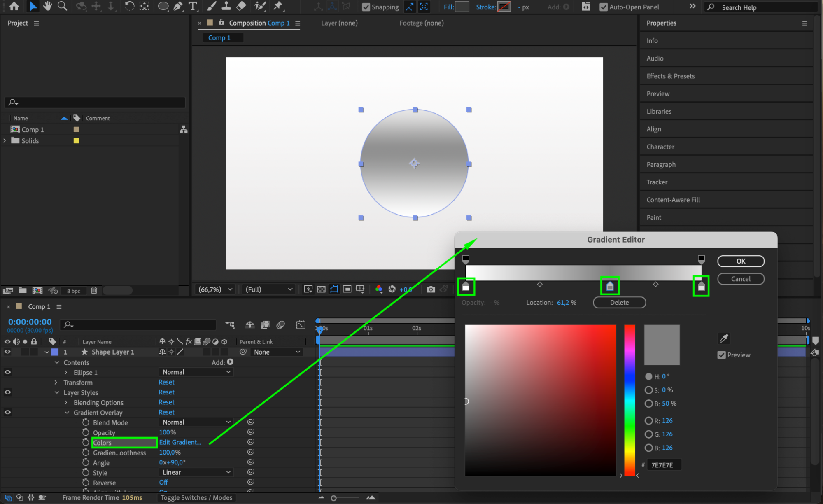Open the viewer resolution (Full) dropdown
This screenshot has height=504, width=823.
click(x=268, y=289)
